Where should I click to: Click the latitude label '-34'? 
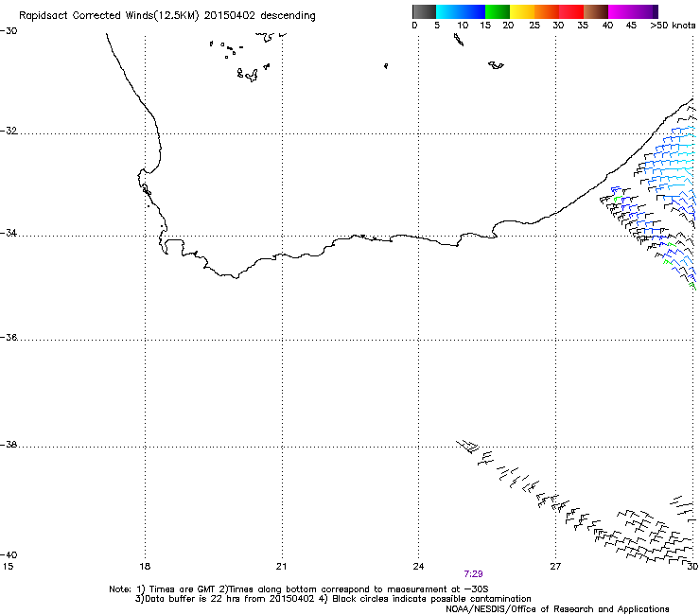pos(9,233)
